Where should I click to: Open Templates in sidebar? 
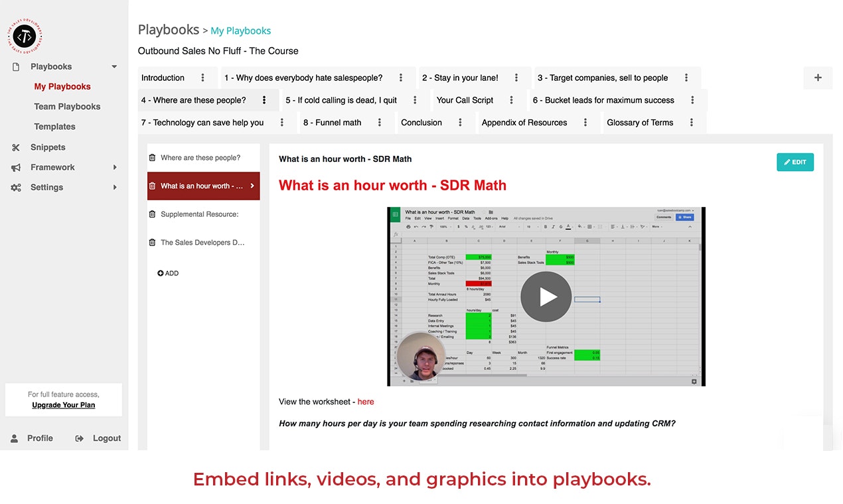54,127
